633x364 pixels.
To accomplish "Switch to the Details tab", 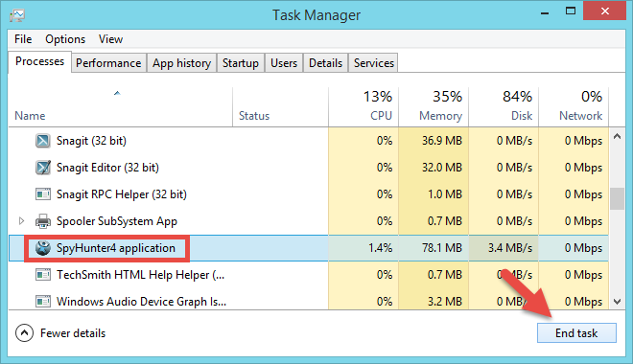I will click(325, 63).
